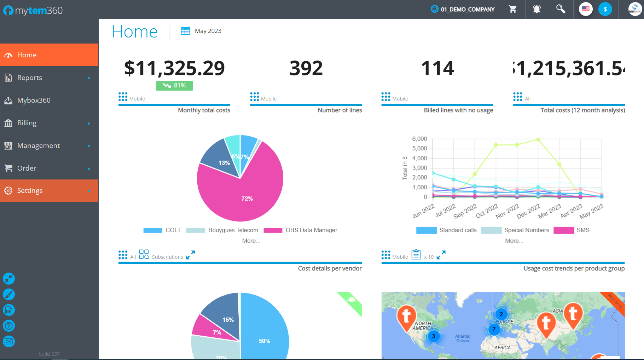Click the map cluster marker labeled 3

tap(434, 336)
